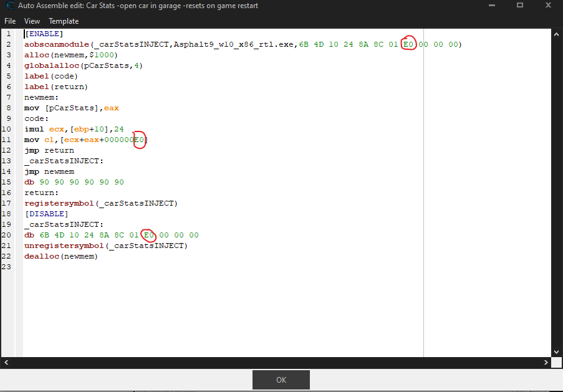Click the aobscanmodule keyword on line 2
Viewport: 563px width, 392px height.
pos(57,44)
